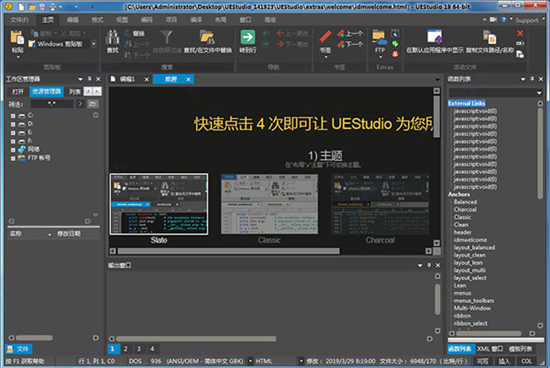The height and width of the screenshot is (368, 550).
Task: Expand the C: drive node
Action: [x=13, y=115]
